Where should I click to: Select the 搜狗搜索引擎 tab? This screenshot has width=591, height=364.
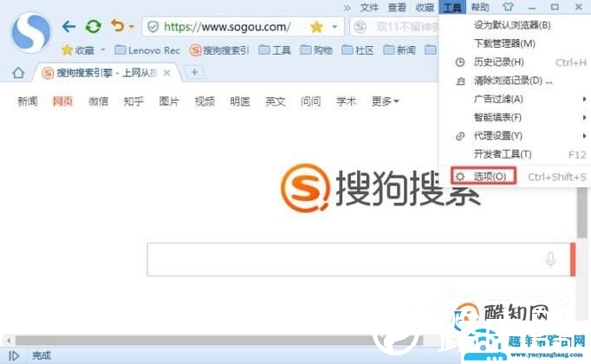tap(106, 72)
